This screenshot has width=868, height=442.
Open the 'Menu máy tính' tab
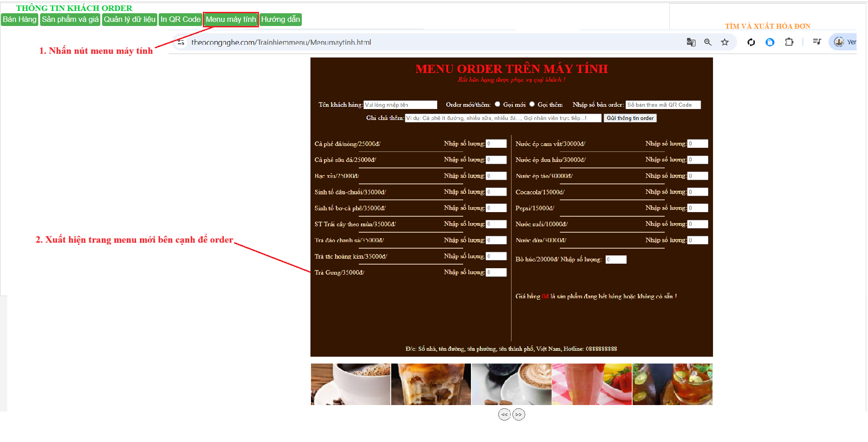pos(231,20)
